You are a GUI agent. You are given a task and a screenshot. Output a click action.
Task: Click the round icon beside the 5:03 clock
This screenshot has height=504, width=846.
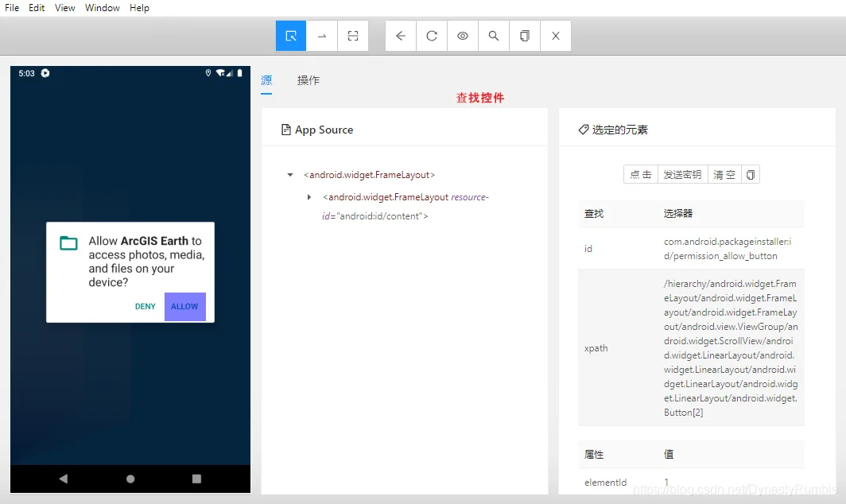45,73
